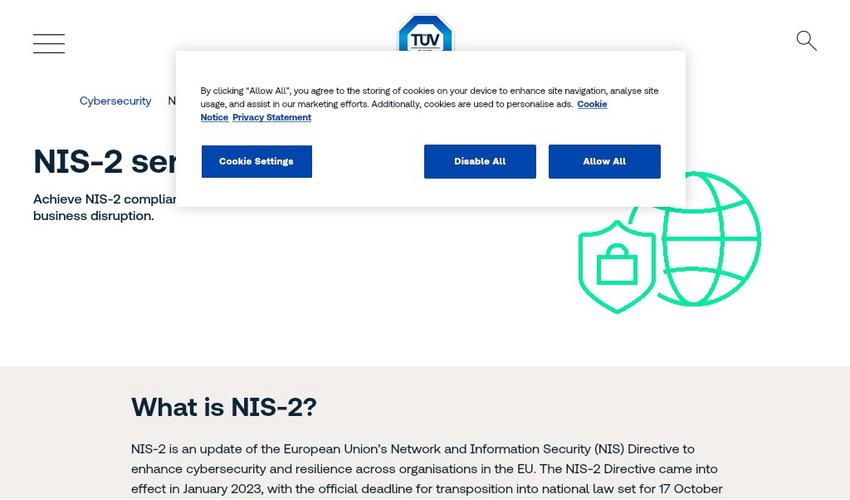Open the Cookie Notice link

point(591,104)
